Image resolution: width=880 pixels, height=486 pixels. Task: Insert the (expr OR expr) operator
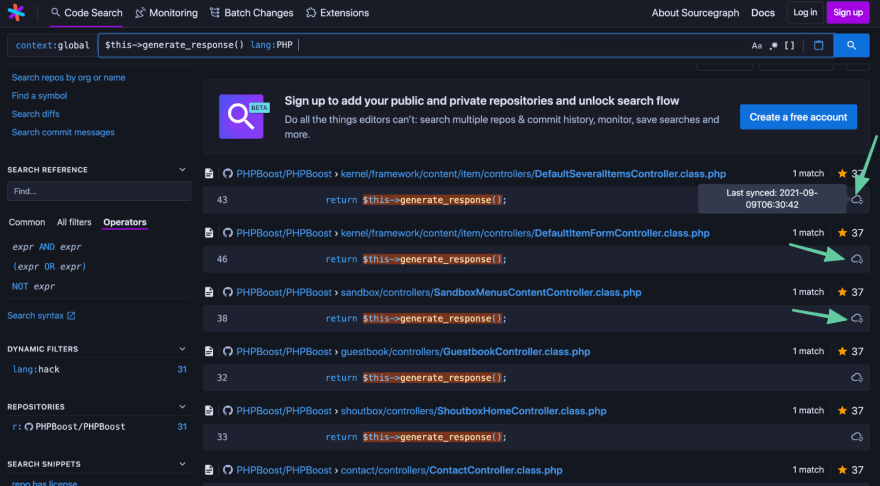tap(49, 267)
